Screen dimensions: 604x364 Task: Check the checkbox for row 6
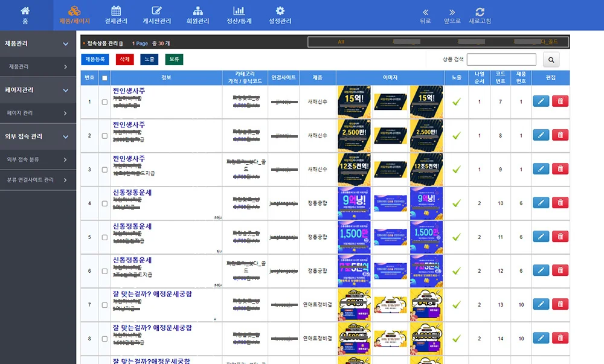(104, 271)
